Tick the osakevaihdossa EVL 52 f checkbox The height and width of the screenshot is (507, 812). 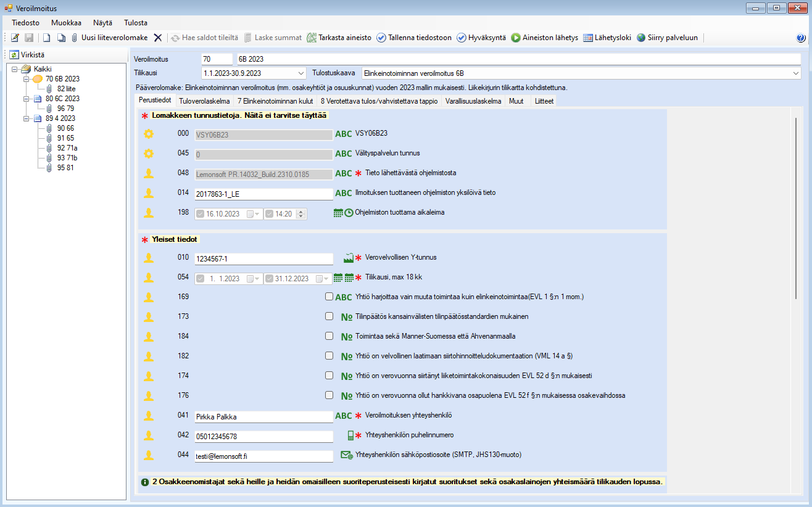[x=329, y=395]
